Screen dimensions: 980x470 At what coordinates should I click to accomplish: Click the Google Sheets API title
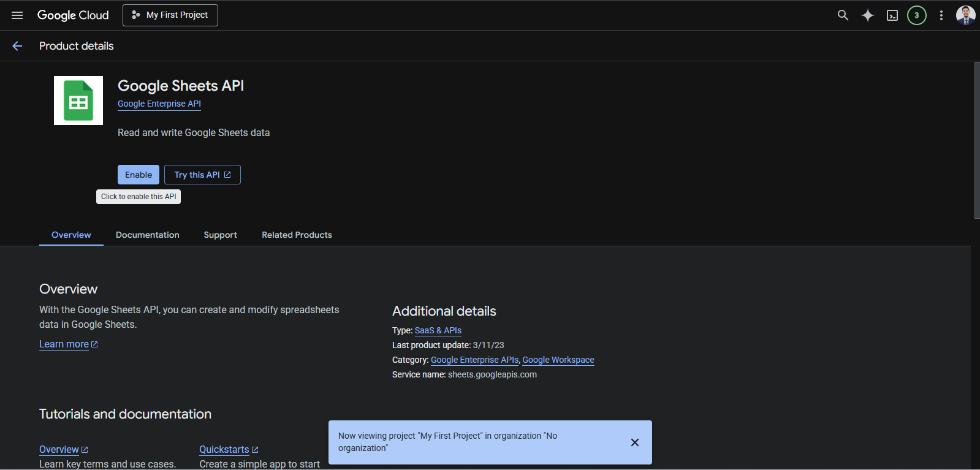(x=181, y=86)
